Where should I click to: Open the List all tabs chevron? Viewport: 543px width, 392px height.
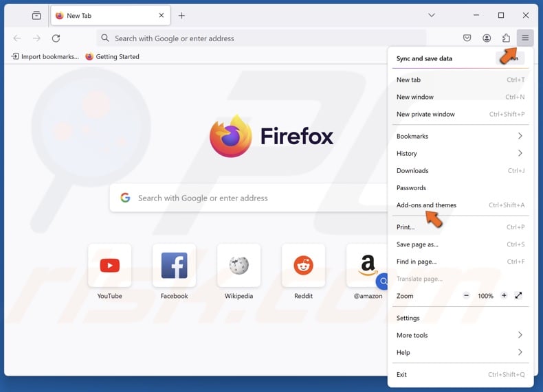click(x=432, y=15)
